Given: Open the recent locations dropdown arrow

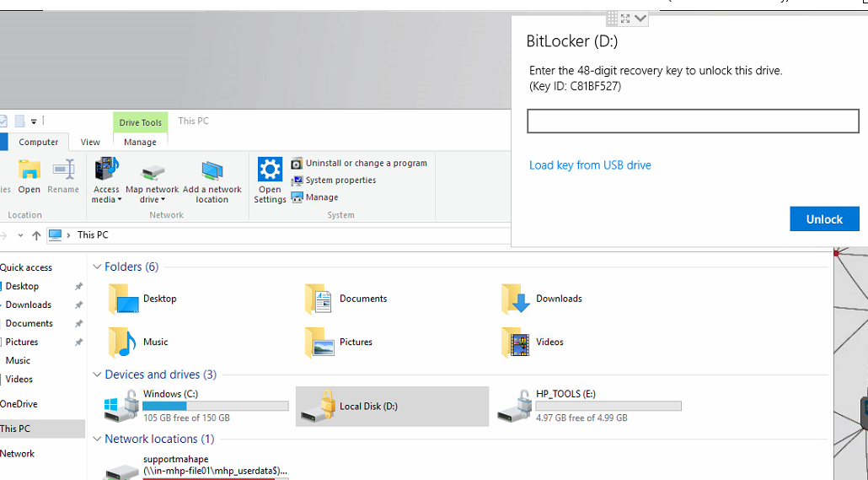Looking at the screenshot, I should (x=20, y=235).
